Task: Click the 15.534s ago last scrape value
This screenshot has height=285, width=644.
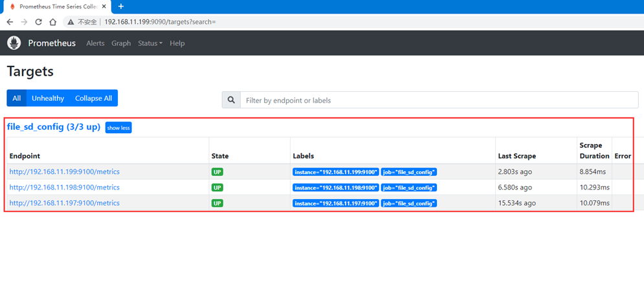Action: (516, 203)
